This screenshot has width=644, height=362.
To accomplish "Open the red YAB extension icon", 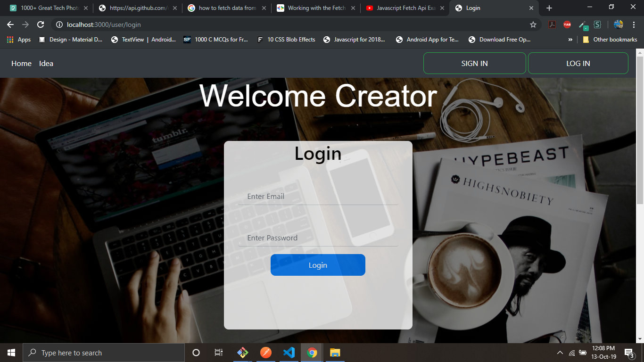I will point(567,25).
